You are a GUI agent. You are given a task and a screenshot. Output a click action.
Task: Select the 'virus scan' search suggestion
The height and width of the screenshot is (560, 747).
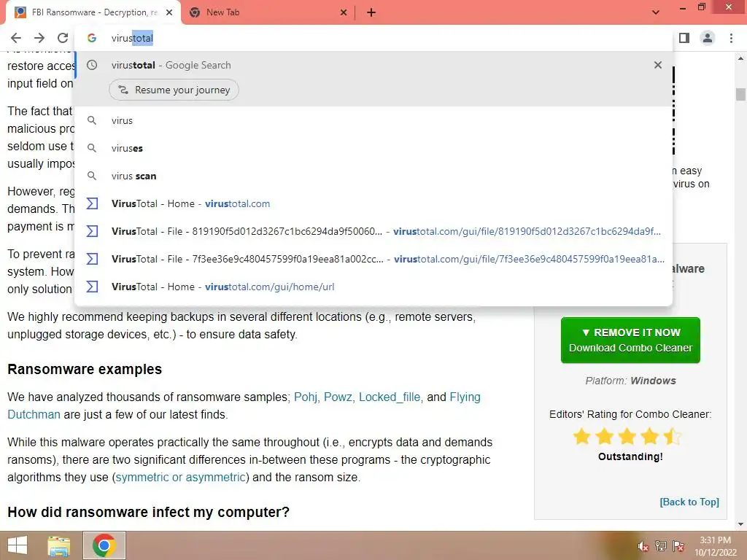point(373,176)
